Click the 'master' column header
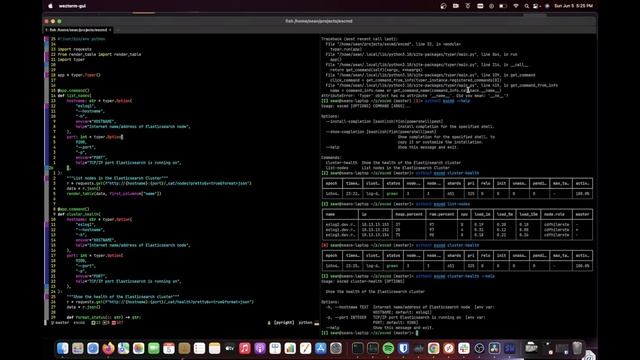The width and height of the screenshot is (640, 360). (x=582, y=214)
